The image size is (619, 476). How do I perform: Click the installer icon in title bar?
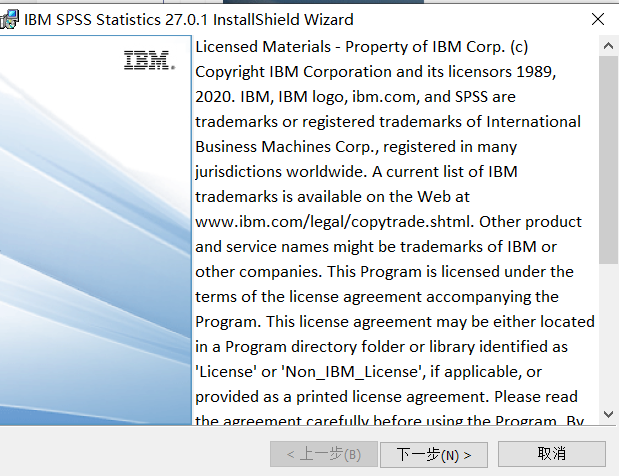pos(9,19)
